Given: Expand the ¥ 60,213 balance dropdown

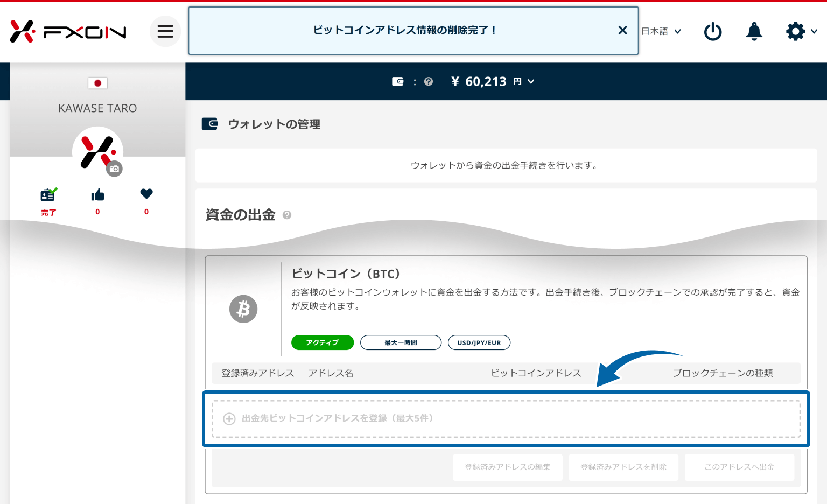Looking at the screenshot, I should click(x=493, y=81).
